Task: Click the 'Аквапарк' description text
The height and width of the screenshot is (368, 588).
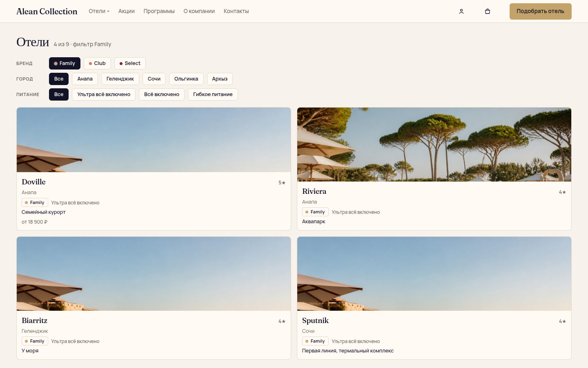Action: (314, 222)
